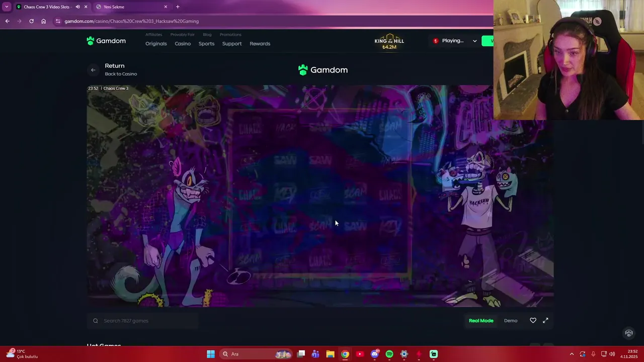The image size is (644, 362).
Task: Open the Blog link
Action: coord(207,35)
